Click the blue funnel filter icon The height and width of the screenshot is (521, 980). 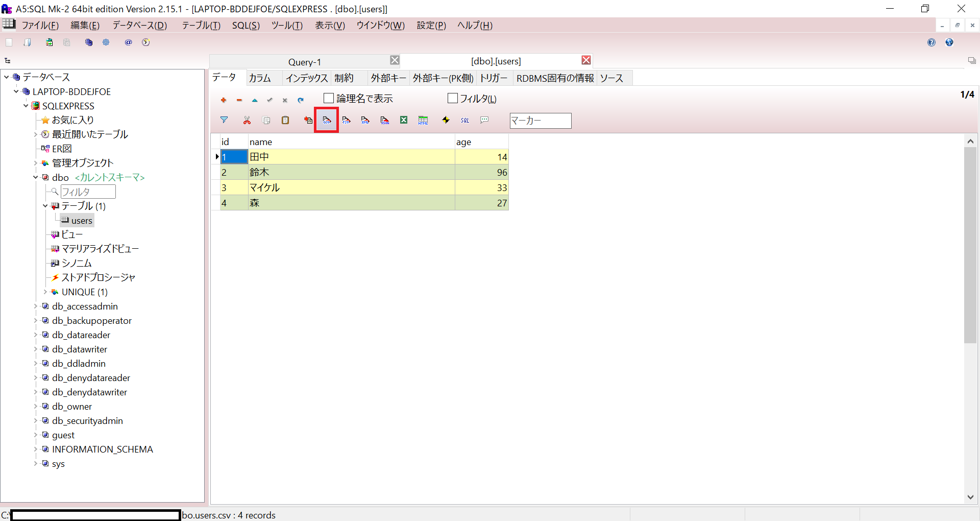(x=224, y=120)
